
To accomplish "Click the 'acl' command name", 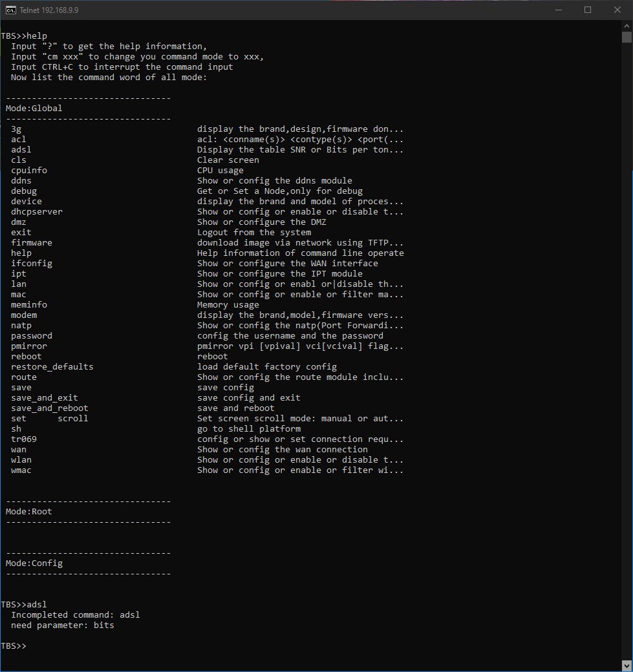I will pyautogui.click(x=19, y=140).
